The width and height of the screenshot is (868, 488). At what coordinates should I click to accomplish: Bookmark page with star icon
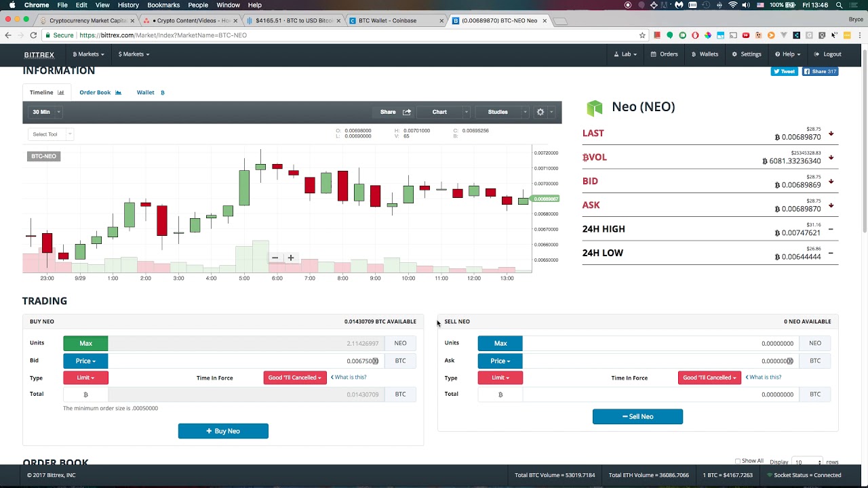click(x=642, y=35)
